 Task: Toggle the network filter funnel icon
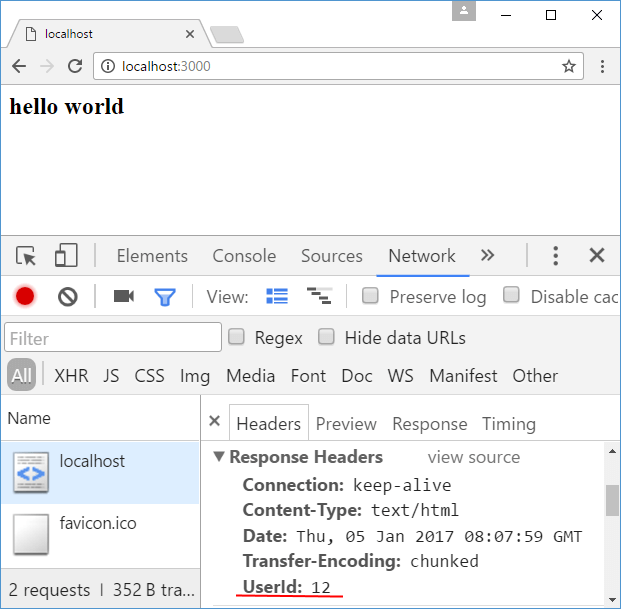[164, 296]
